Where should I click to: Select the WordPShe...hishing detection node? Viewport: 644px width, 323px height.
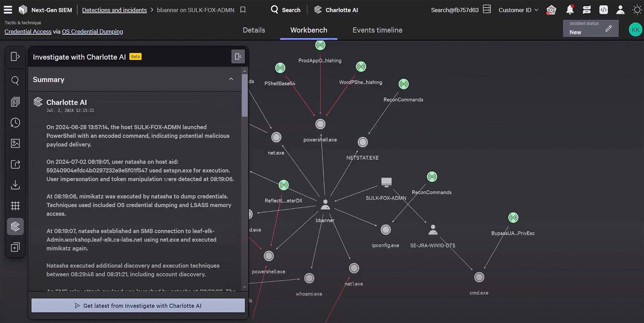pyautogui.click(x=361, y=67)
